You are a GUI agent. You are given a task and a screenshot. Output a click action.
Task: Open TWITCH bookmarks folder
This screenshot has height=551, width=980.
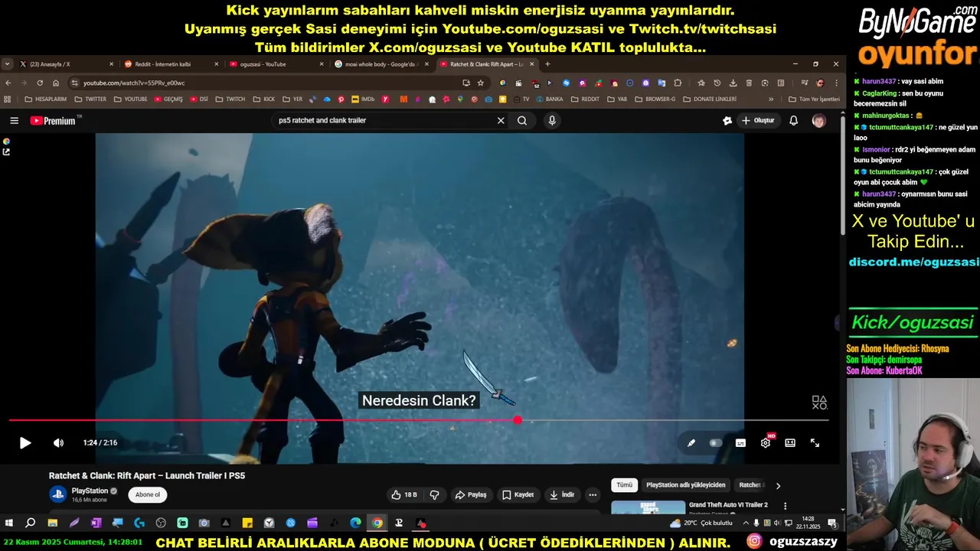(x=230, y=99)
